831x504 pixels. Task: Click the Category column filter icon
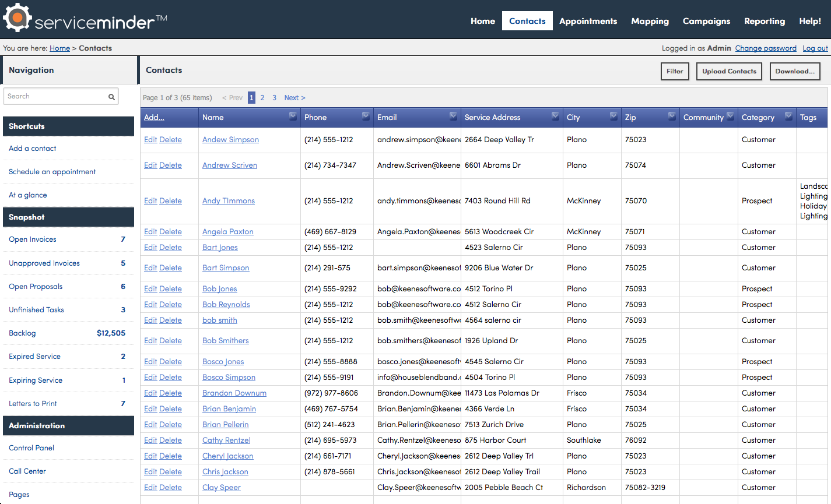788,117
